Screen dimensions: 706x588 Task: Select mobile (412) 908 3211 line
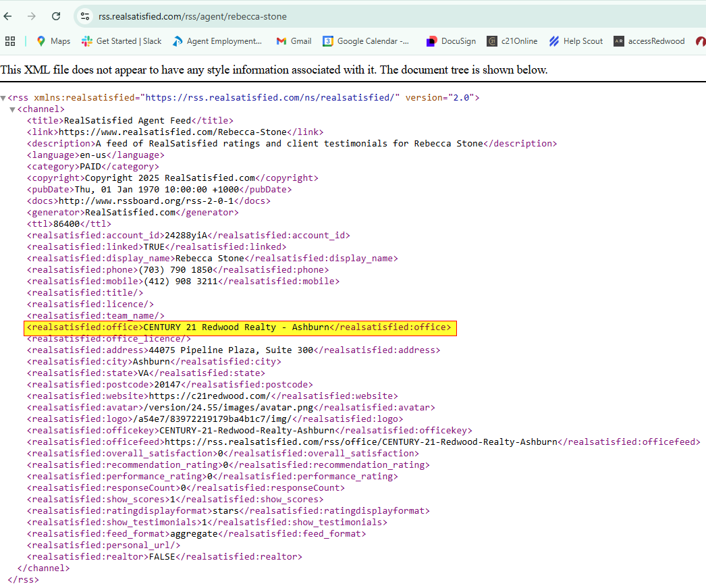click(x=184, y=282)
